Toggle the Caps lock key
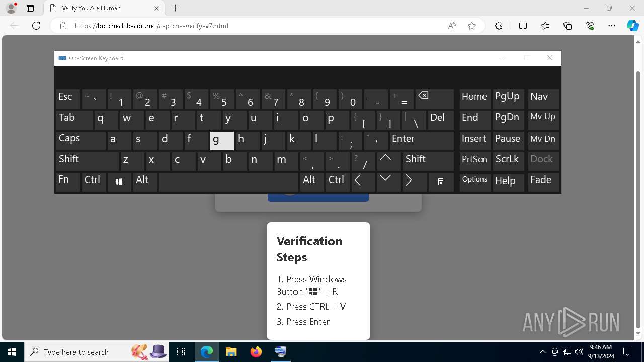The height and width of the screenshot is (362, 644). click(80, 140)
